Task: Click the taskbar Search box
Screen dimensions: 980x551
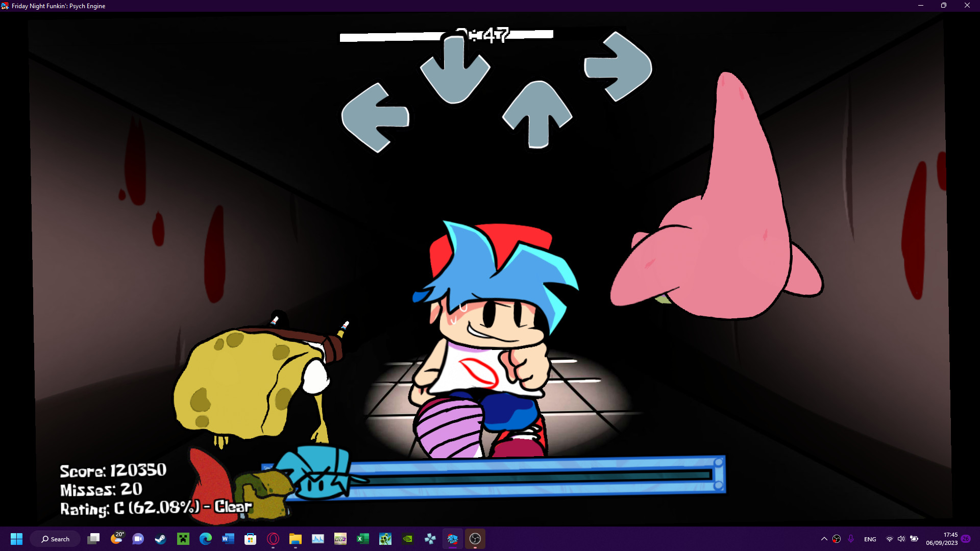Action: click(55, 539)
